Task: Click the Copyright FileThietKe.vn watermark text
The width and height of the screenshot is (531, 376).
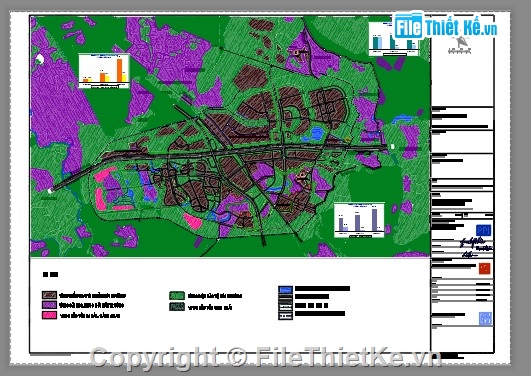Action: [266, 357]
